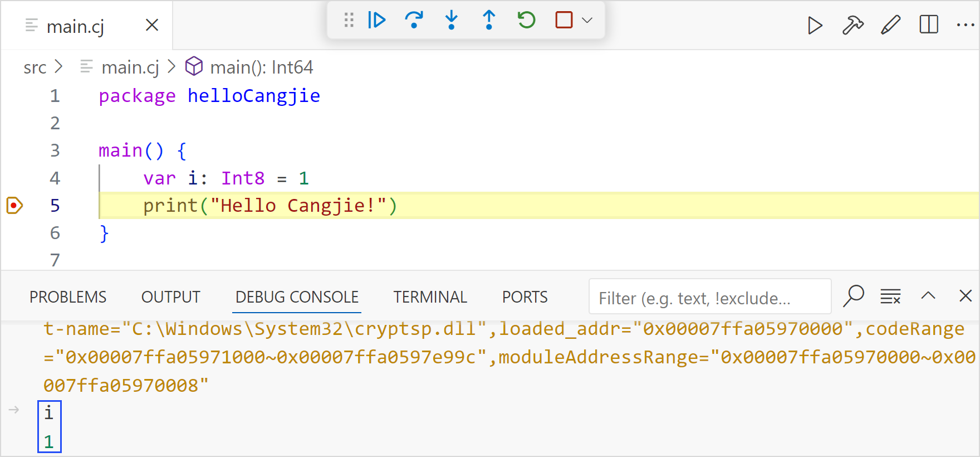
Task: Click the Continue debugging button
Action: pyautogui.click(x=377, y=21)
